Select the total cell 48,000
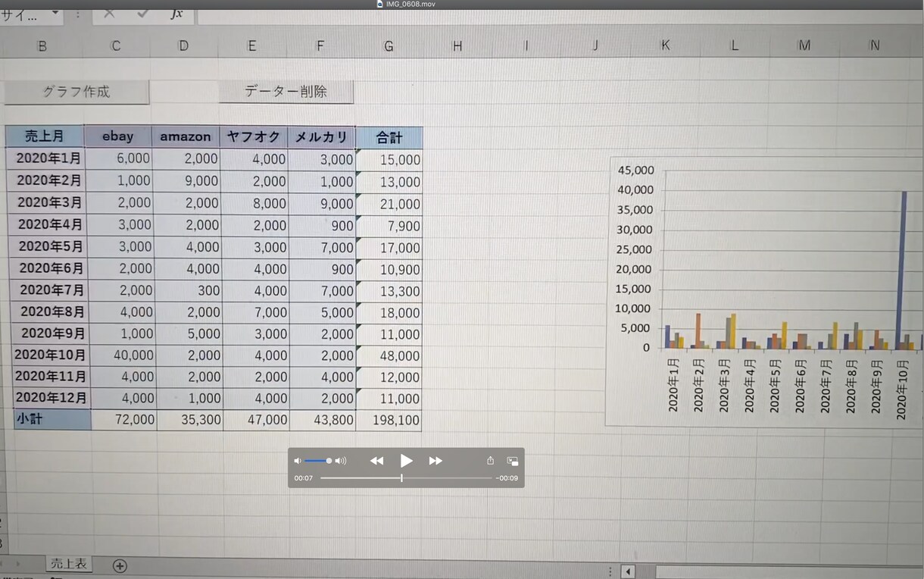Image resolution: width=924 pixels, height=579 pixels. [389, 355]
